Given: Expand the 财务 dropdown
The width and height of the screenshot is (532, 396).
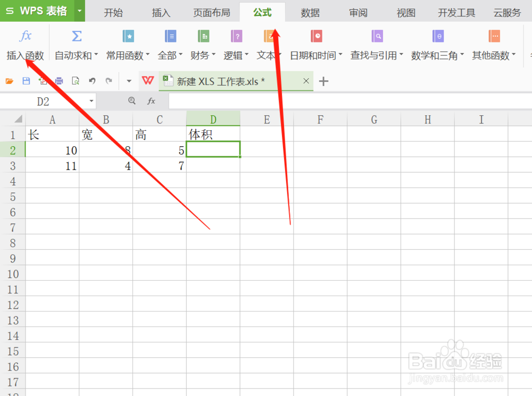Looking at the screenshot, I should point(214,54).
